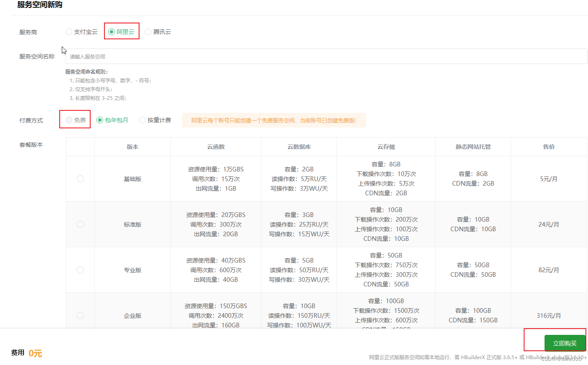The height and width of the screenshot is (365, 588).
Task: Click the 静态网站托管 column header
Action: click(473, 147)
